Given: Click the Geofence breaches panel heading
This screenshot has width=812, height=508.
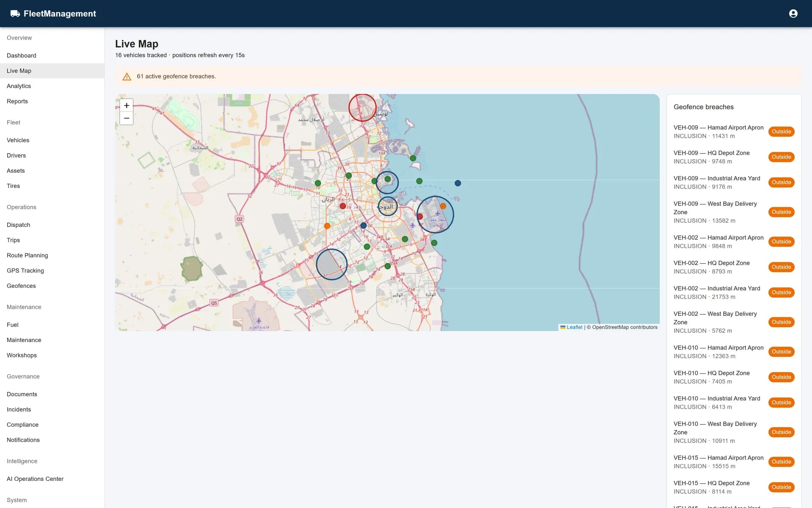Looking at the screenshot, I should tap(704, 107).
